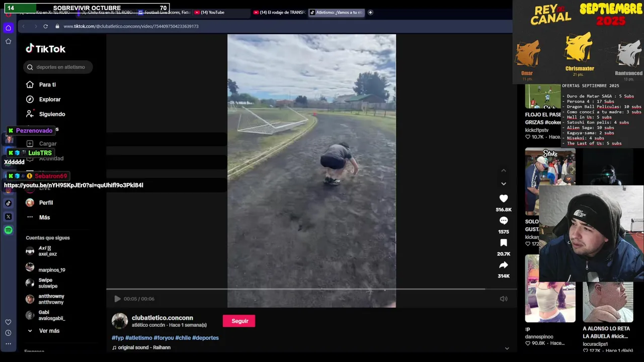Image resolution: width=644 pixels, height=362 pixels.
Task: Open the Explorar compass item
Action: coord(43,100)
